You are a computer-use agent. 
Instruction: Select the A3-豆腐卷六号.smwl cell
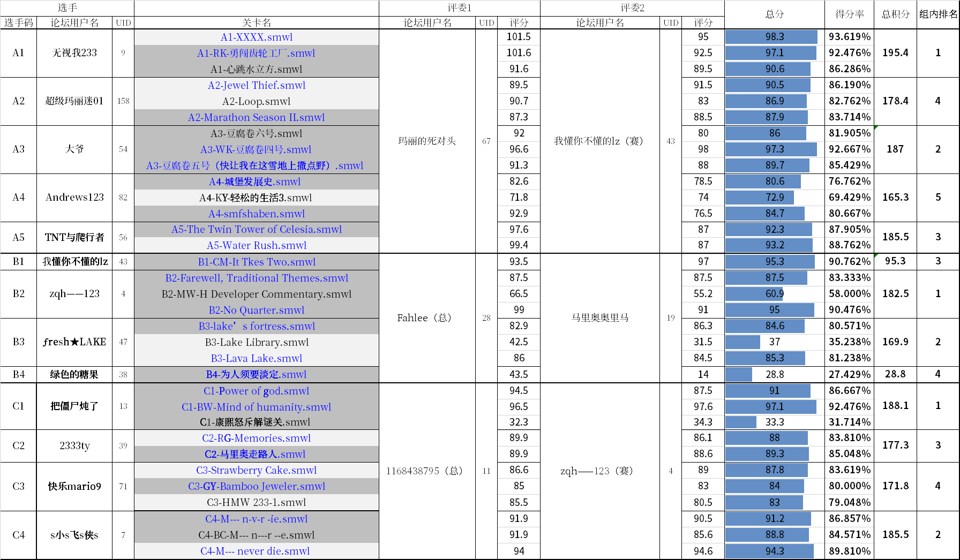pos(257,133)
